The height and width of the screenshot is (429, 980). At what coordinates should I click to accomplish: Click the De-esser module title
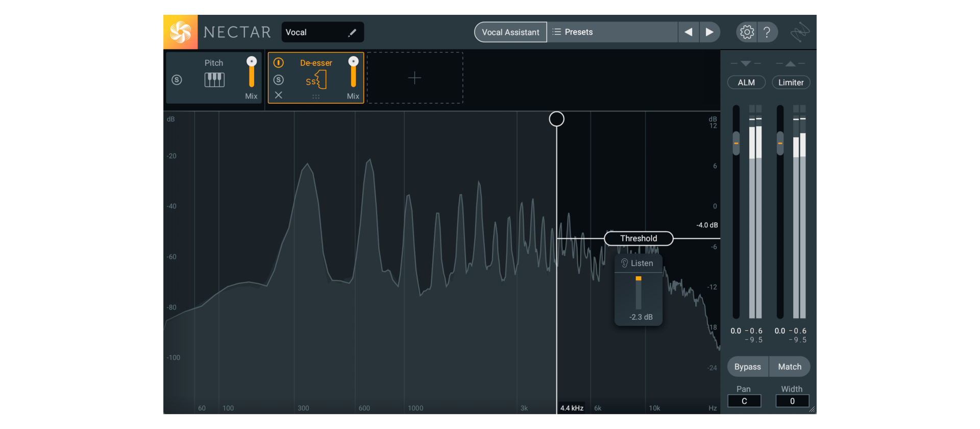[316, 63]
